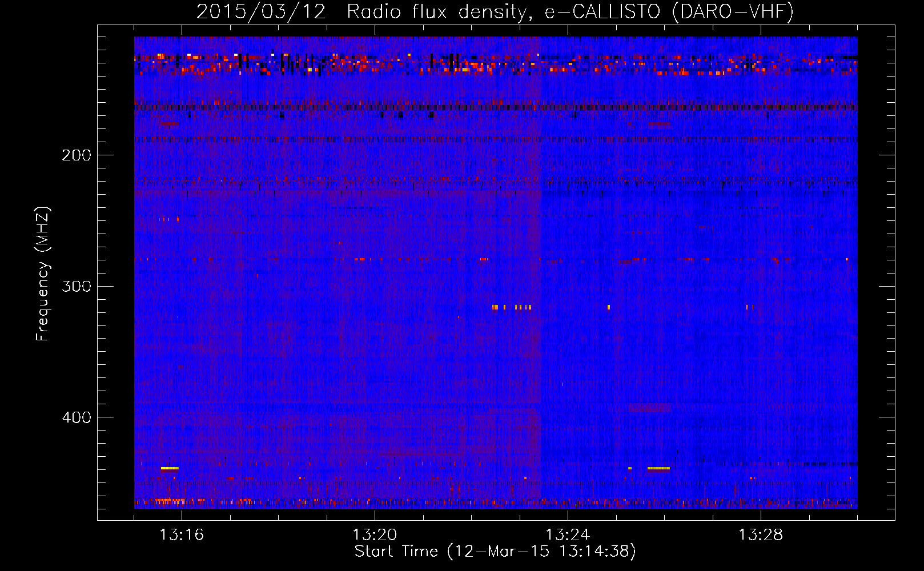The height and width of the screenshot is (571, 924).
Task: Click the '300' frequency tick label
Action: (x=77, y=286)
